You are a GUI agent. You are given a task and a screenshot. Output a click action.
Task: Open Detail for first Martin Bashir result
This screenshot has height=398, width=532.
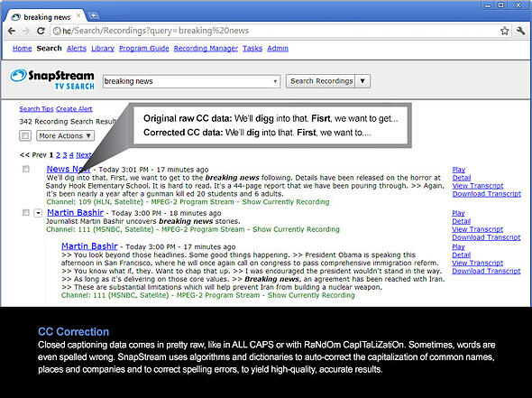(461, 221)
